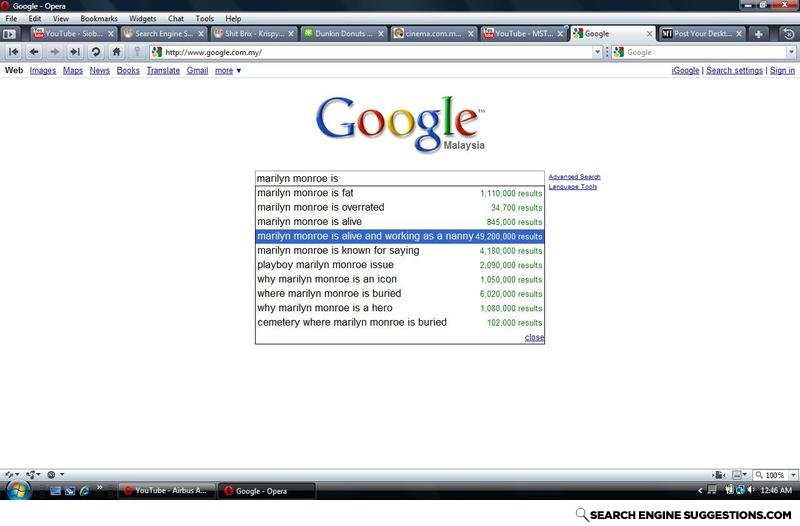This screenshot has width=800, height=526.
Task: Toggle the Opera panel sidebar icon
Action: tap(9, 34)
